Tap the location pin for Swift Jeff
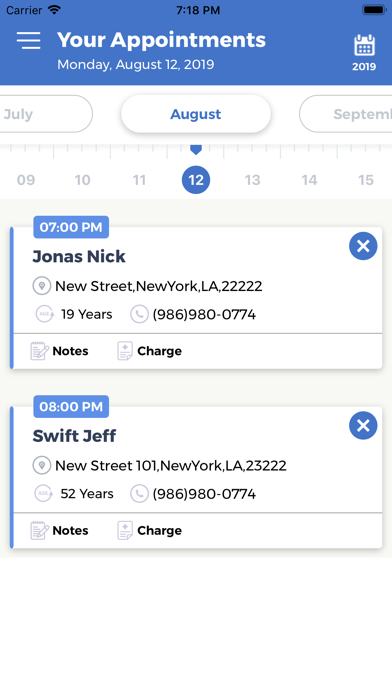Screen dimensions: 392x696 coord(42,466)
